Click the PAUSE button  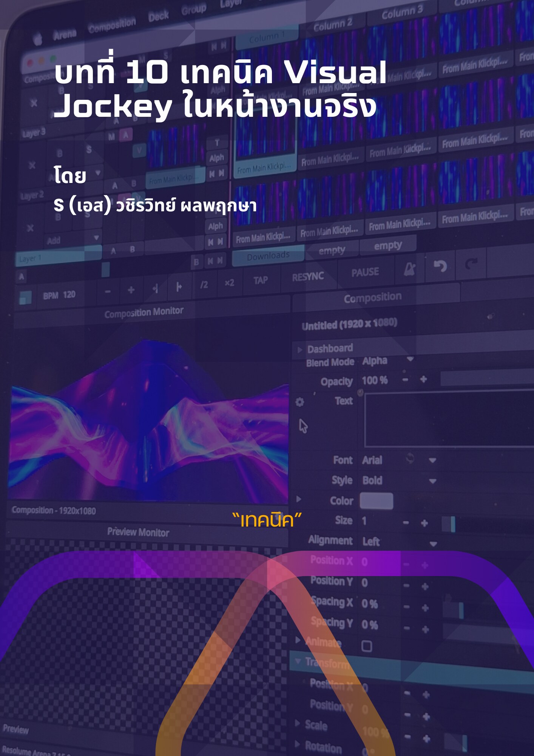tap(365, 272)
